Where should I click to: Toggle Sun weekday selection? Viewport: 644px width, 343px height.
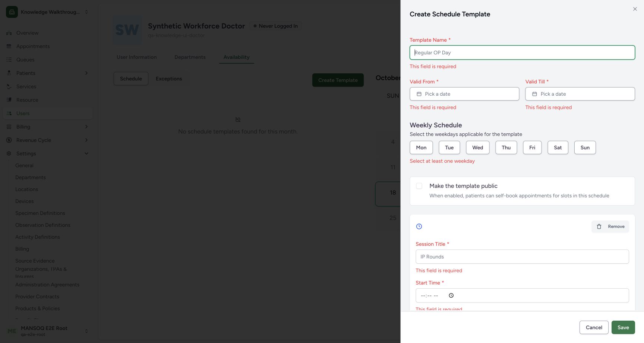(x=585, y=147)
